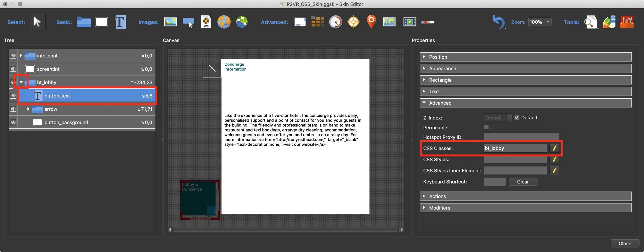The image size is (644, 252).
Task: Add a Rectangle element
Action: coord(101,22)
